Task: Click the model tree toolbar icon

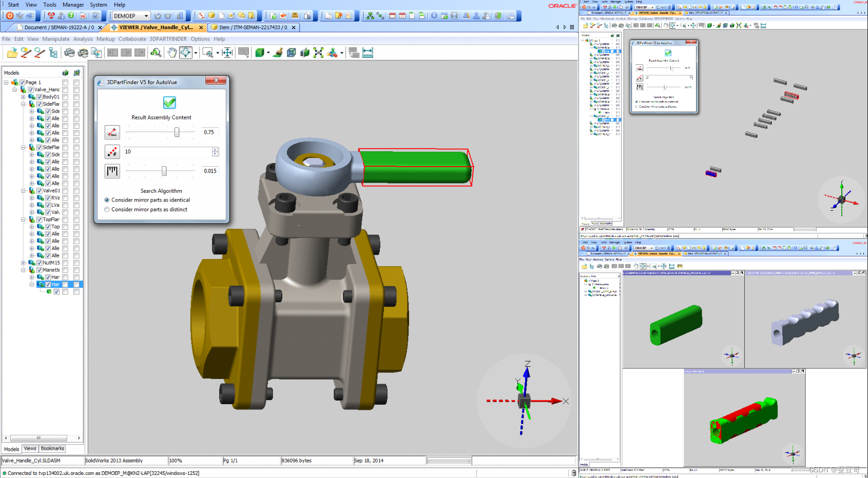Action: (53, 53)
